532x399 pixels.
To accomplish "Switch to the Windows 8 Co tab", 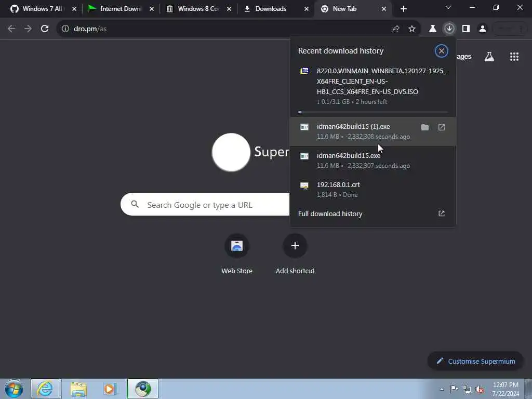I will [197, 9].
